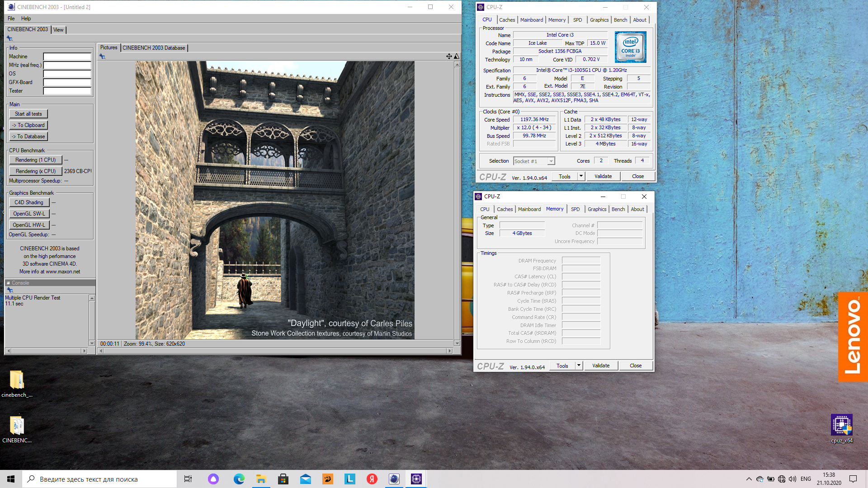This screenshot has height=488, width=868.
Task: Open Microsoft Store from taskbar
Action: (x=283, y=479)
